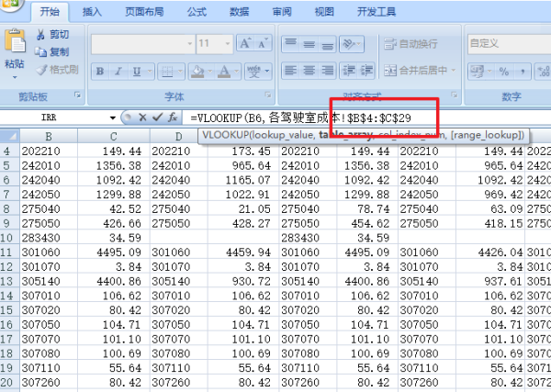Click the fill color bucket swatch
551x392 pixels.
tap(197, 71)
